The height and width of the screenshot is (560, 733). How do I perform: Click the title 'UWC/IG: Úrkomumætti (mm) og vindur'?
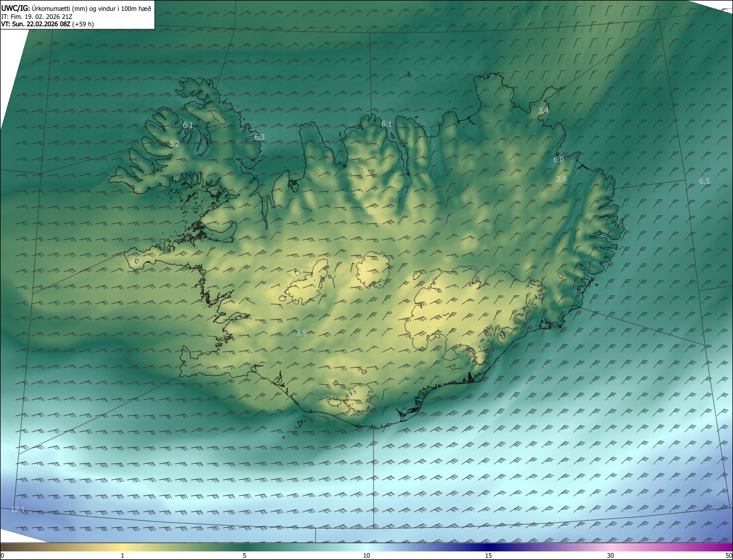coord(76,8)
